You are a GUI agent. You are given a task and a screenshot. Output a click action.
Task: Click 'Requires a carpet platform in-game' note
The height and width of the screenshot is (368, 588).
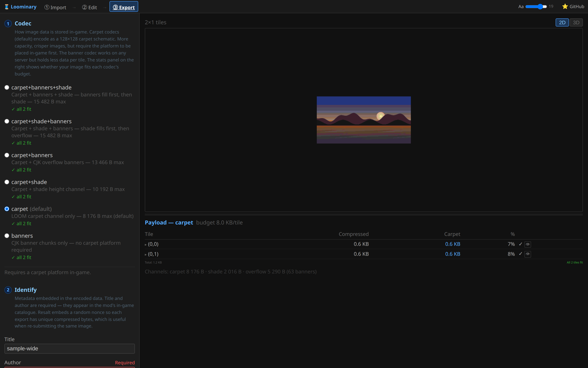(x=48, y=272)
